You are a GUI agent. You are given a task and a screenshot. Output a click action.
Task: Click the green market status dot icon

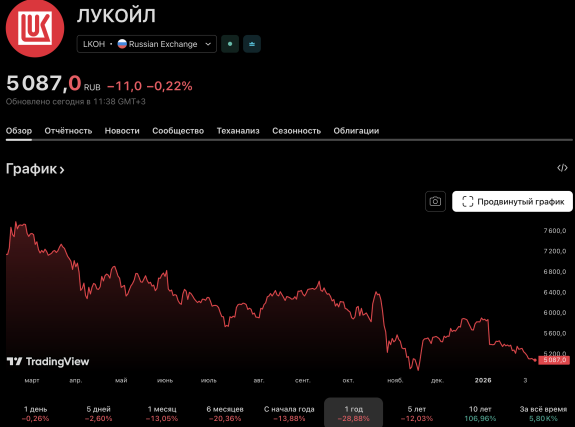coord(230,44)
